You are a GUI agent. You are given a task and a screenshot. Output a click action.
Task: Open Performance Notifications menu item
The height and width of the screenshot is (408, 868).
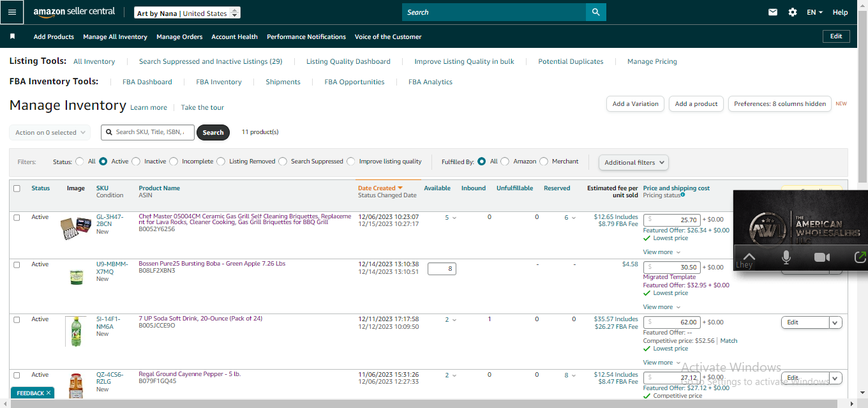tap(306, 37)
